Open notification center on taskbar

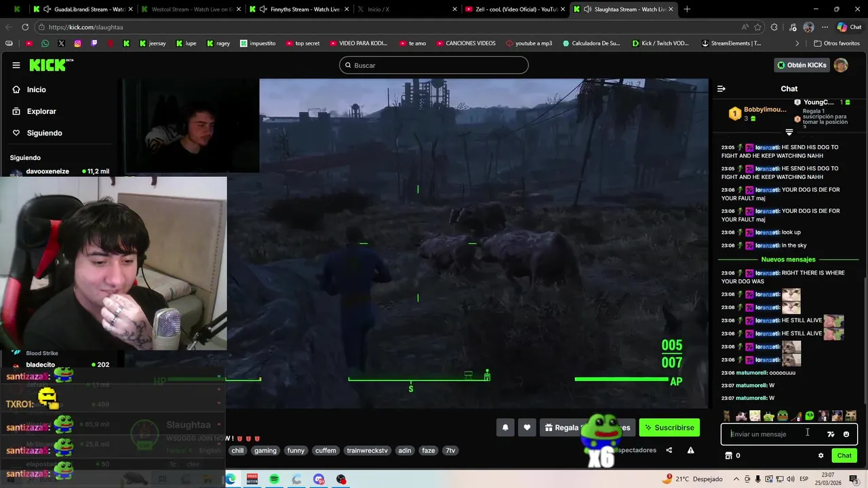[853, 479]
